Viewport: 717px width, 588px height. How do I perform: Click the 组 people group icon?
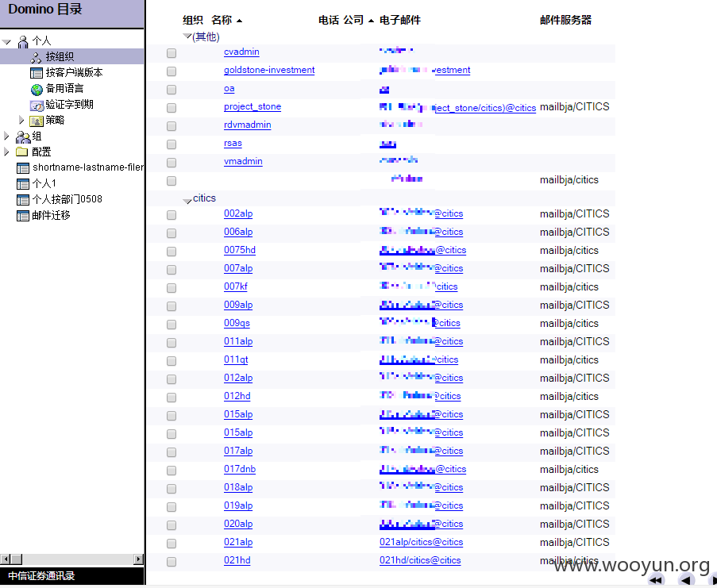(23, 137)
